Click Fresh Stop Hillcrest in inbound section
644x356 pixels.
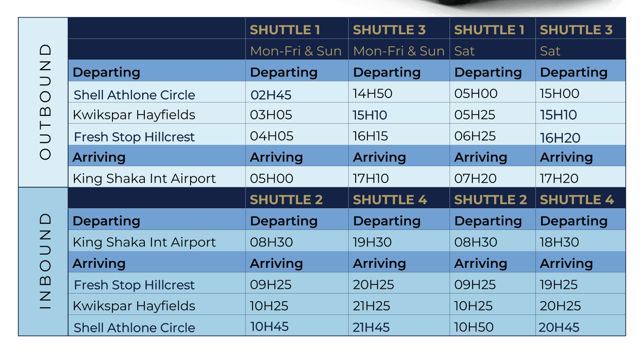(x=134, y=285)
